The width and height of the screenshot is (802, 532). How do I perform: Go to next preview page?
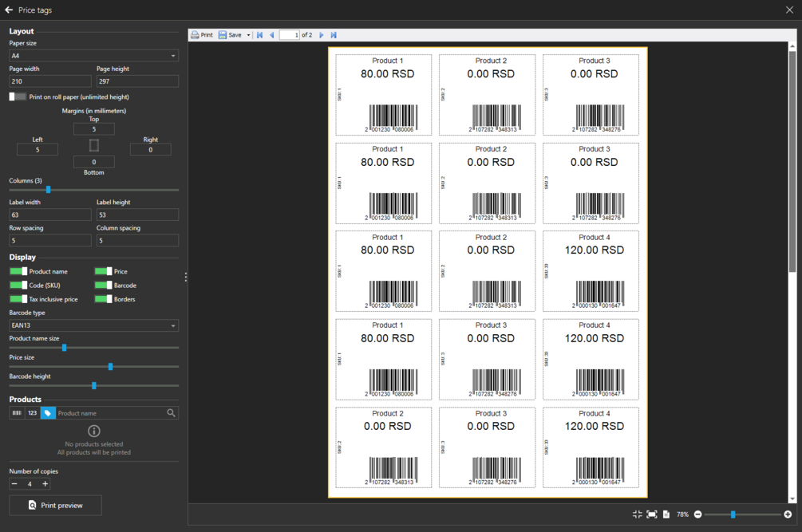[x=322, y=35]
